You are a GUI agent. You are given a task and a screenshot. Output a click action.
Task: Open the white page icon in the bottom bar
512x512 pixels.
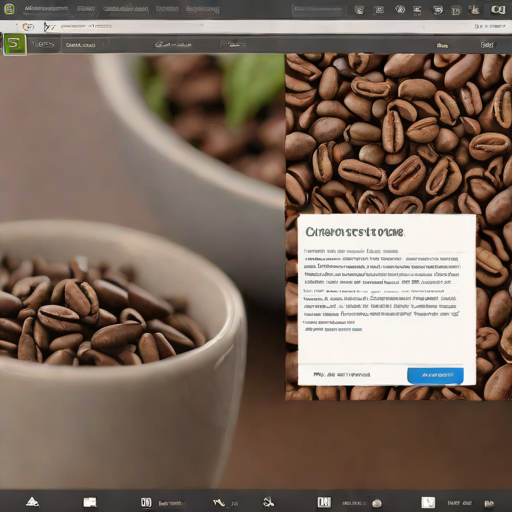tap(428, 502)
